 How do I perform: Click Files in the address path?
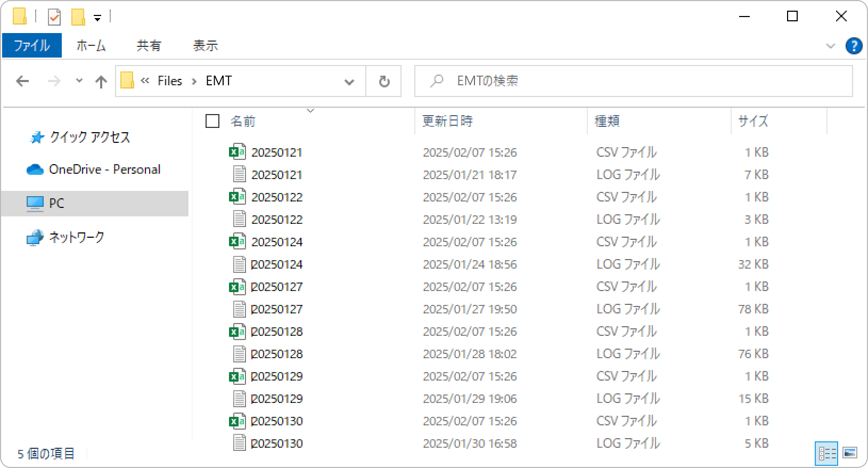pos(170,80)
